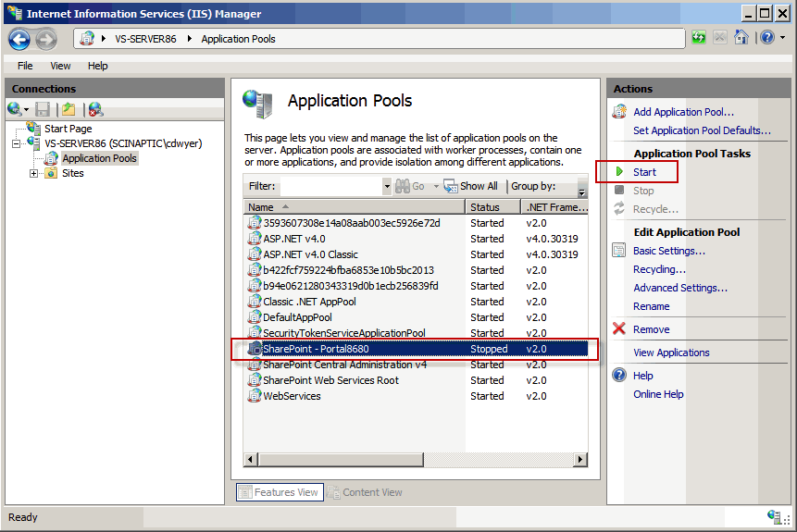The width and height of the screenshot is (797, 532).
Task: Click Show All in filter bar
Action: click(470, 186)
